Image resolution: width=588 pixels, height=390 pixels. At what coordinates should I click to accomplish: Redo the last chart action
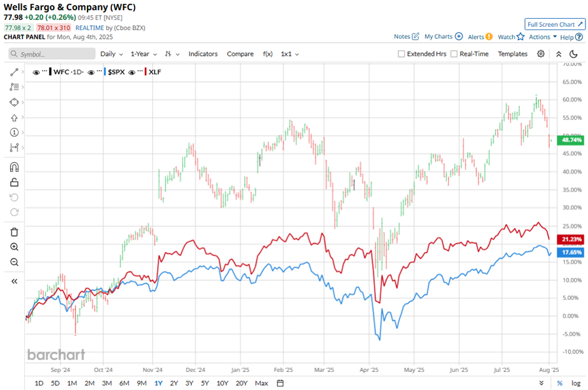click(x=14, y=212)
